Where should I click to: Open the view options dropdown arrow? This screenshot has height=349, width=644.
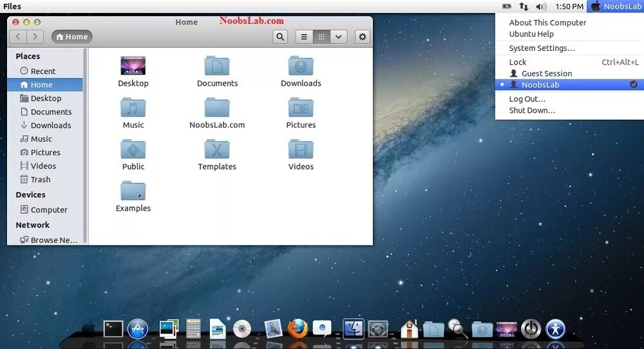tap(339, 37)
